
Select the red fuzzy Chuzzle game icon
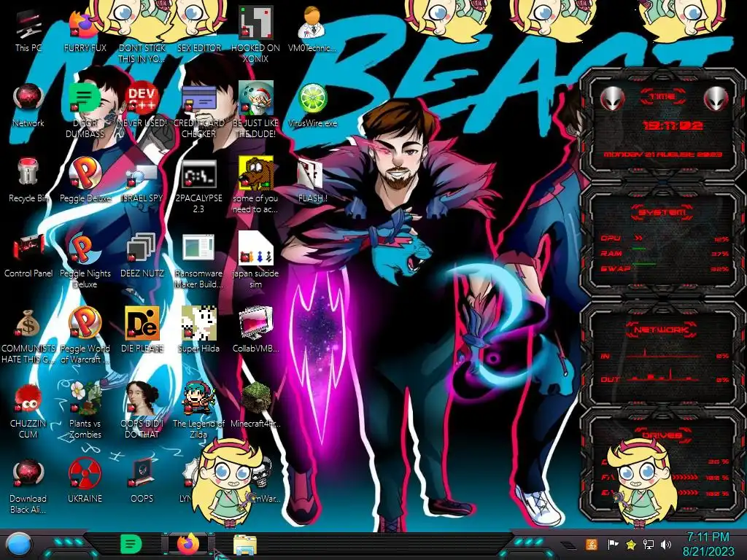coord(28,411)
